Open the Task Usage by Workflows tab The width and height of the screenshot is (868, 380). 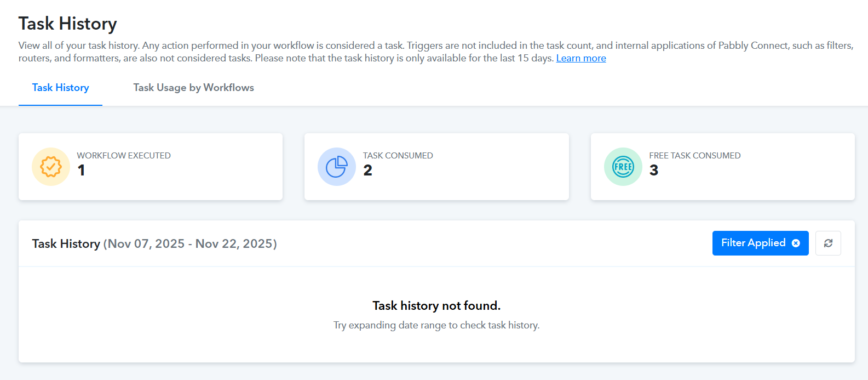click(193, 88)
